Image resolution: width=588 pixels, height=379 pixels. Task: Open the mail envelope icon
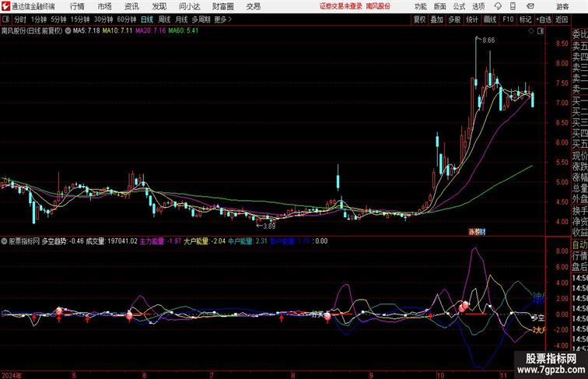pos(530,6)
